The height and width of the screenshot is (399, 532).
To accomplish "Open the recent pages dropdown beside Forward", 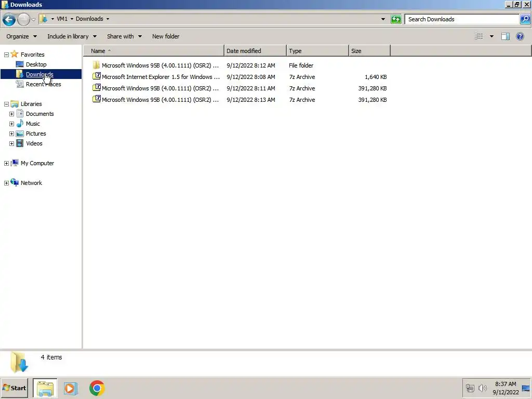I will (33, 19).
